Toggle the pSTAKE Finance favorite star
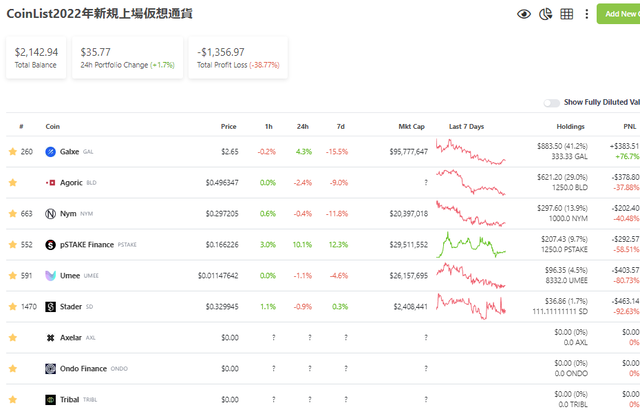This screenshot has width=640, height=414. 13,245
